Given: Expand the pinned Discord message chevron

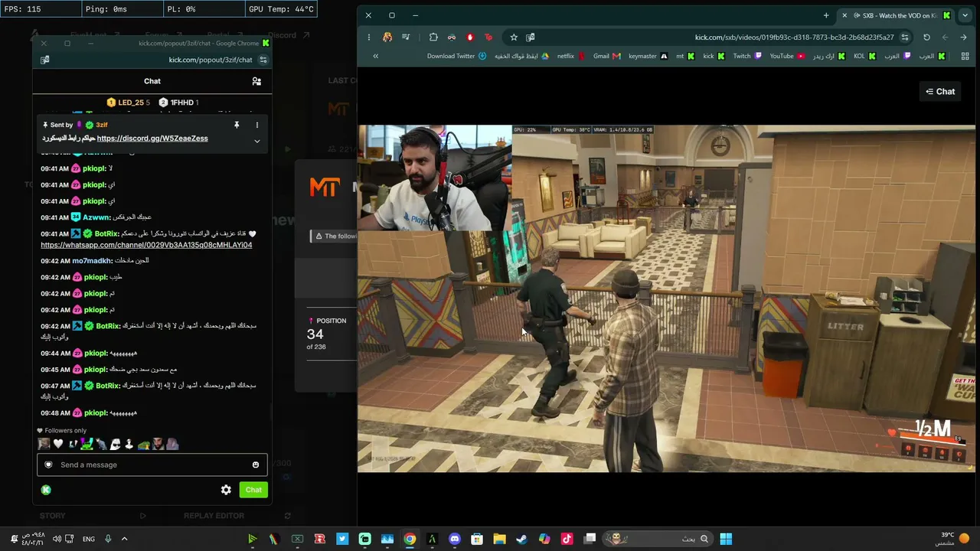Looking at the screenshot, I should (257, 141).
